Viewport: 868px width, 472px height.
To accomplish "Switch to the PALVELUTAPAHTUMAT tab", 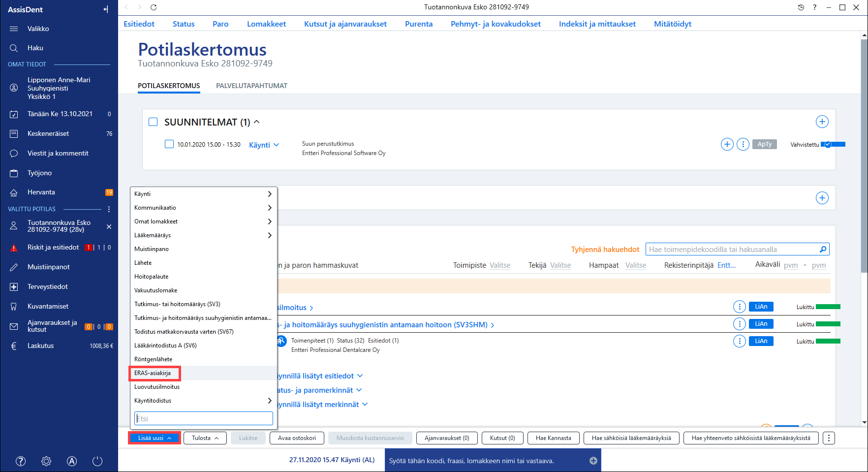I will pos(251,86).
